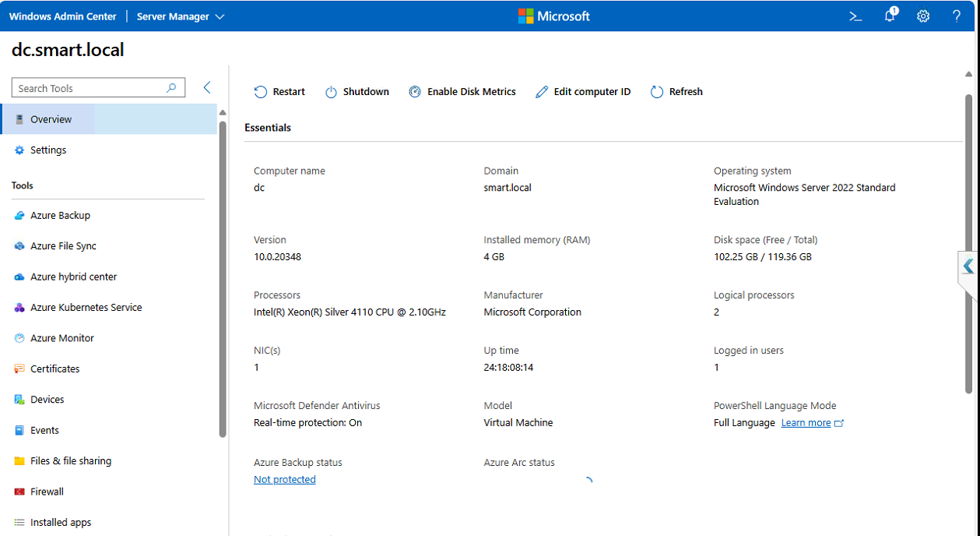Image resolution: width=980 pixels, height=536 pixels.
Task: Click the Refresh circular arrow icon
Action: point(657,92)
